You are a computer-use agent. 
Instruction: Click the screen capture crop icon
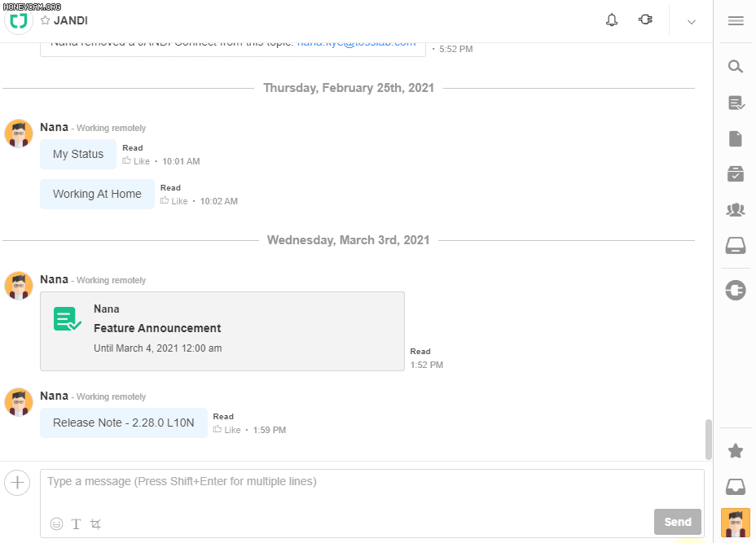tap(95, 523)
